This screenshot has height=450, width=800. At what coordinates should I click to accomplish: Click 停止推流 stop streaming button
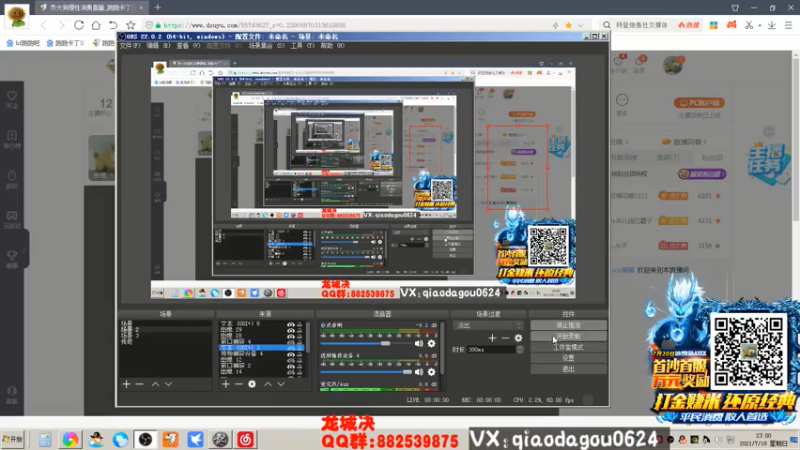[568, 325]
